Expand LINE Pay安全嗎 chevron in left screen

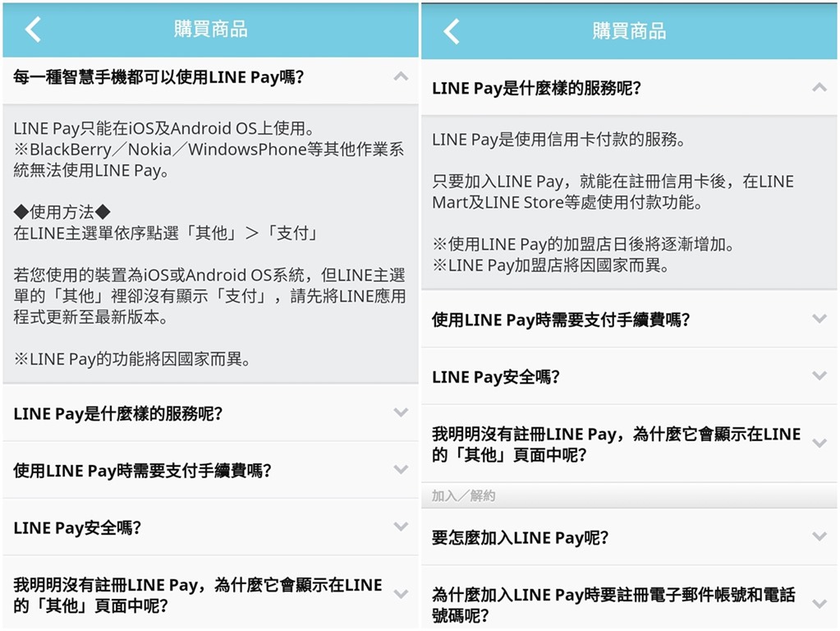tap(401, 527)
